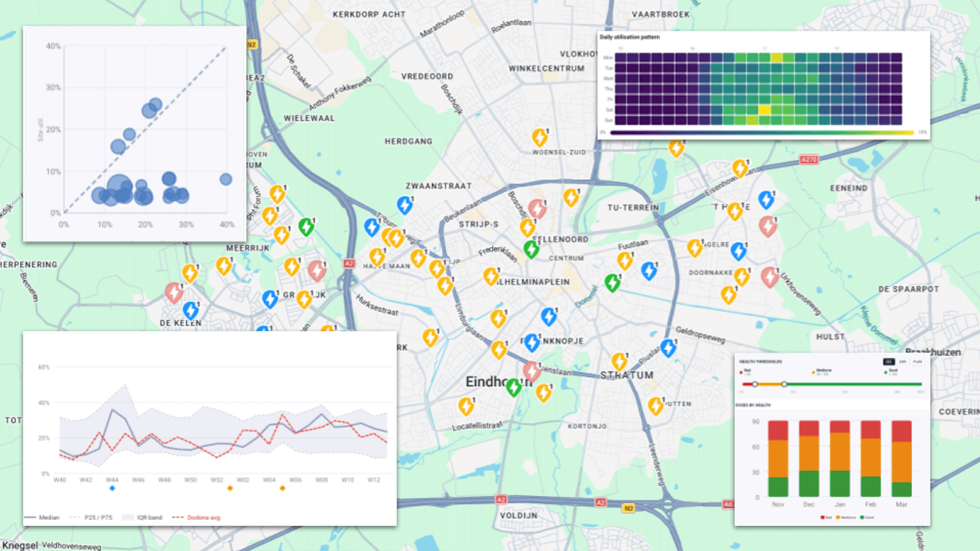
Task: Select the pink marker beside Urkhovenseweg
Action: pos(770,277)
